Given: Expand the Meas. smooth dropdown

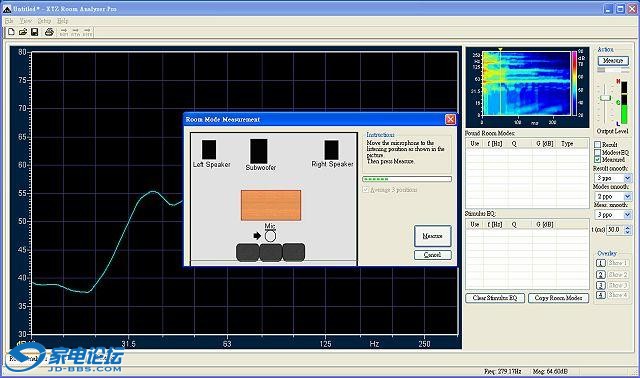Looking at the screenshot, I should pyautogui.click(x=627, y=215).
